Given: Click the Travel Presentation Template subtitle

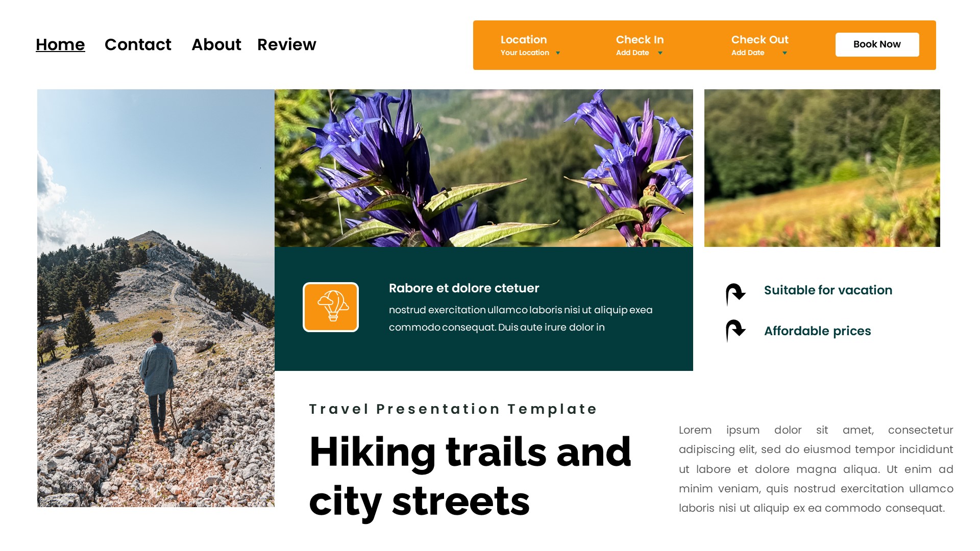Looking at the screenshot, I should pyautogui.click(x=453, y=409).
